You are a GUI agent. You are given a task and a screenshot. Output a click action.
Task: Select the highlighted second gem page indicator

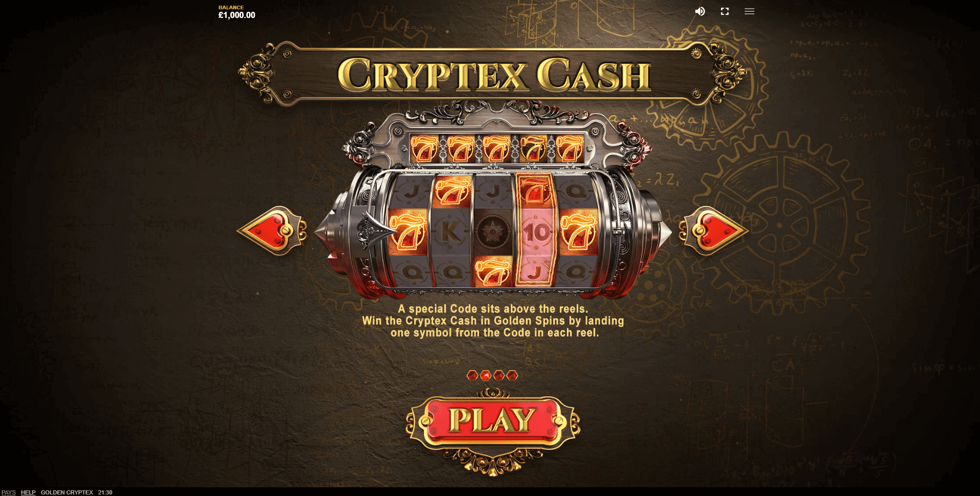tap(486, 376)
